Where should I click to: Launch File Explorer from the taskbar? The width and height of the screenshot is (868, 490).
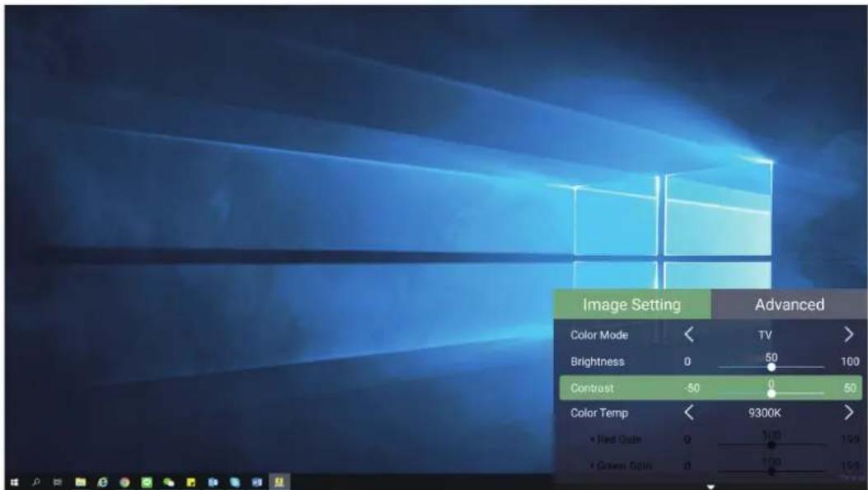pos(80,483)
